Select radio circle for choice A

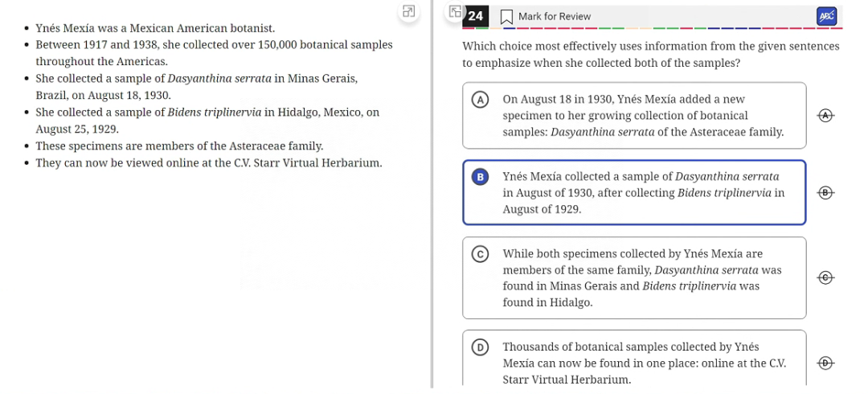tap(479, 100)
